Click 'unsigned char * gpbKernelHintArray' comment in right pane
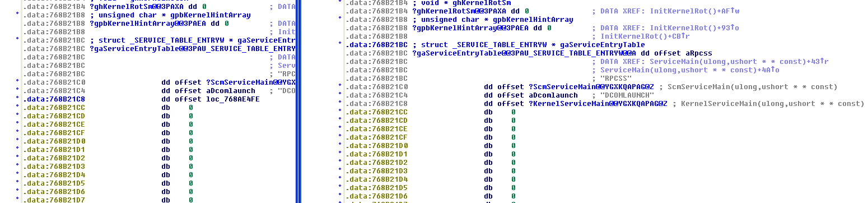This screenshot has height=203, width=868. [493, 19]
